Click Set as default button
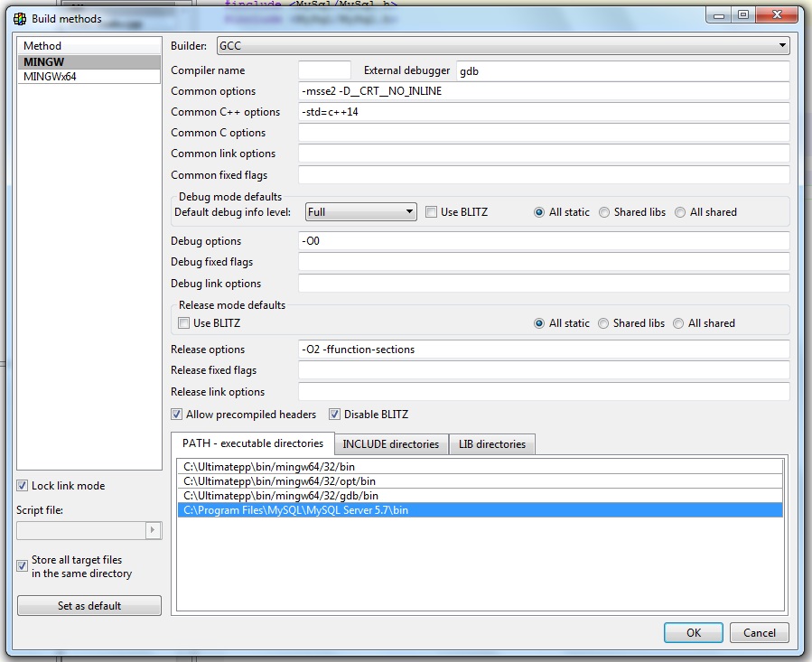This screenshot has height=662, width=812. (89, 606)
